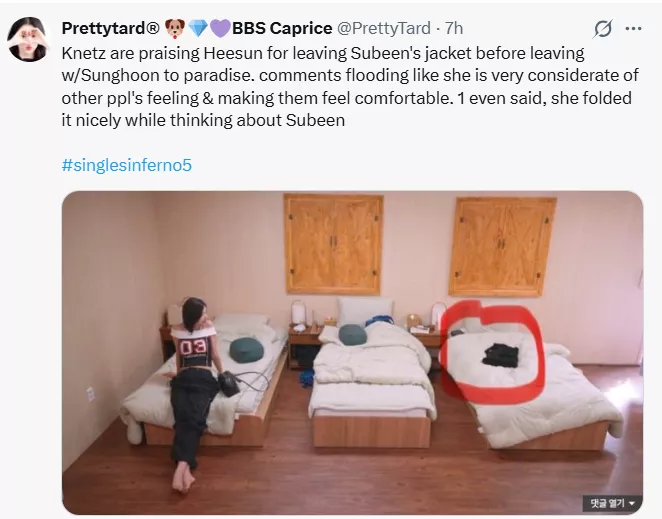Click the PrettyTard profile avatar

pyautogui.click(x=27, y=39)
